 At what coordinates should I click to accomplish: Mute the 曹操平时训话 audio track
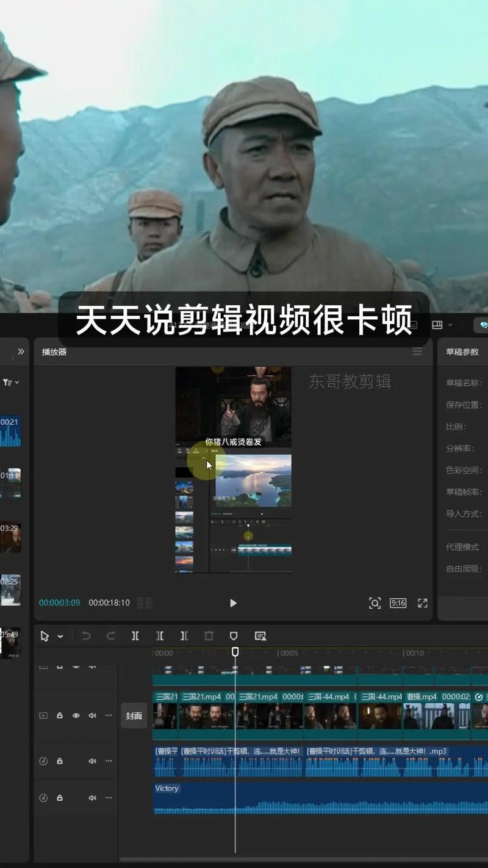(93, 761)
